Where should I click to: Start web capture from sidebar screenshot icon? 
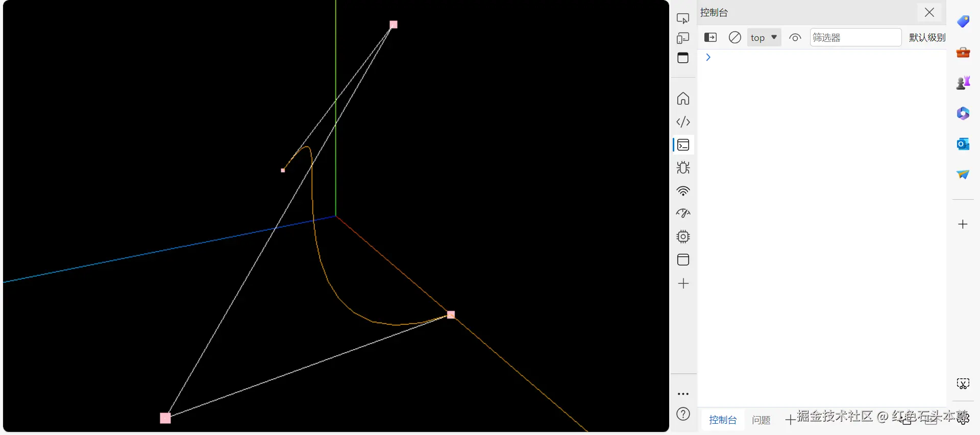pyautogui.click(x=963, y=383)
